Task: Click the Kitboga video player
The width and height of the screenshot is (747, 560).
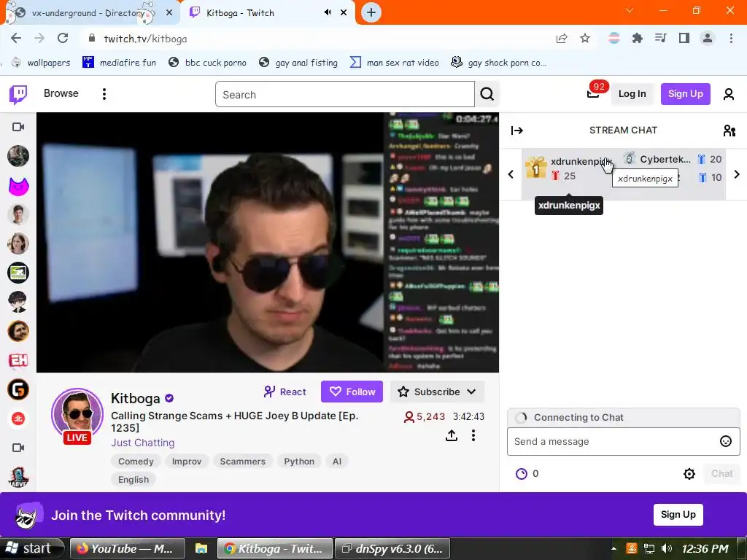Action: click(x=268, y=242)
